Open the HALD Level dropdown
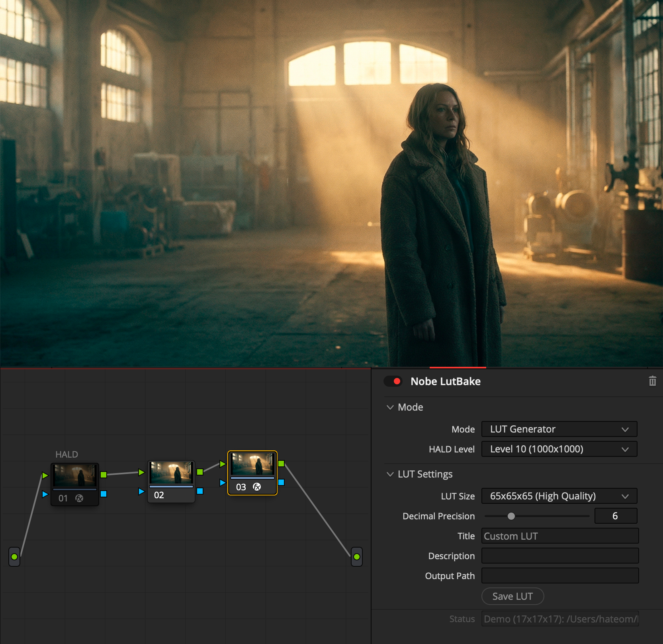Viewport: 663px width, 644px height. 559,449
